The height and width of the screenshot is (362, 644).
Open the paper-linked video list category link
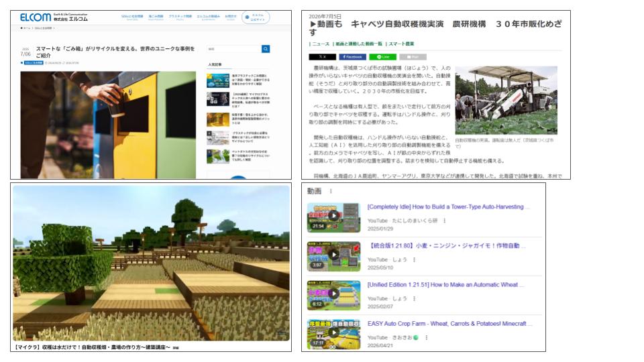(x=358, y=44)
